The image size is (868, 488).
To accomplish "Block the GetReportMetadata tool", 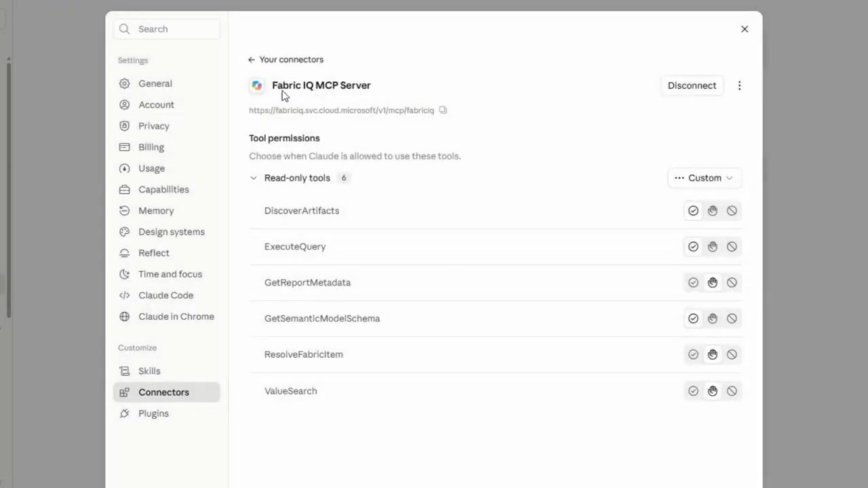I will tap(732, 283).
